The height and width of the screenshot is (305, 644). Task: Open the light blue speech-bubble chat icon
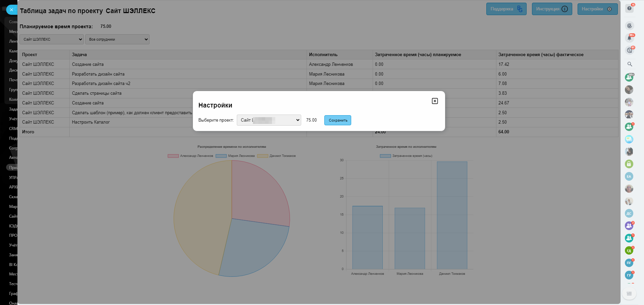click(x=629, y=139)
